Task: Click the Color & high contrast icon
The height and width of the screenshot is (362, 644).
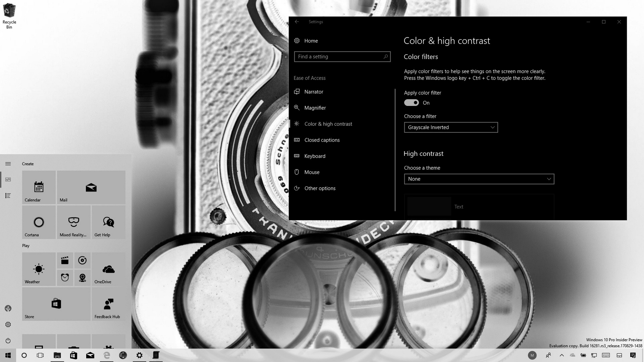Action: (296, 124)
